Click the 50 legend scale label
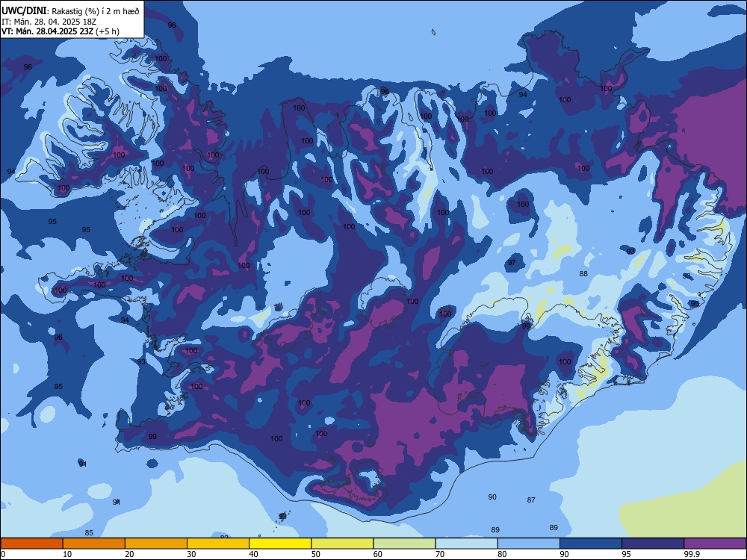This screenshot has width=747, height=560. (x=315, y=554)
